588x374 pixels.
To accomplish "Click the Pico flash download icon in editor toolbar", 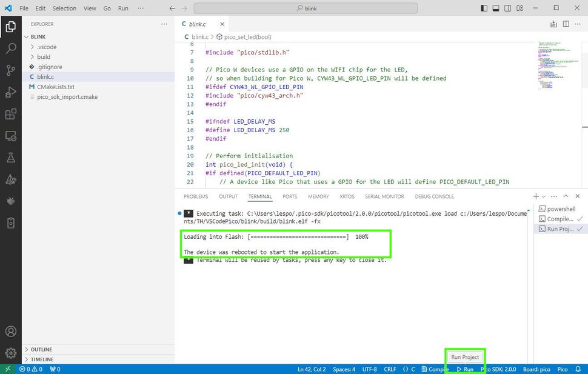I will coord(553,24).
